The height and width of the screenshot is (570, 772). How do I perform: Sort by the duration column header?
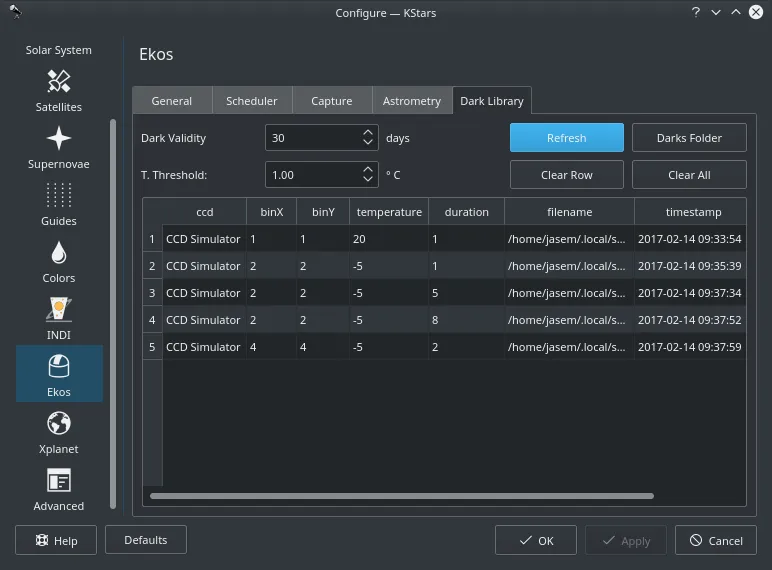[x=466, y=212]
